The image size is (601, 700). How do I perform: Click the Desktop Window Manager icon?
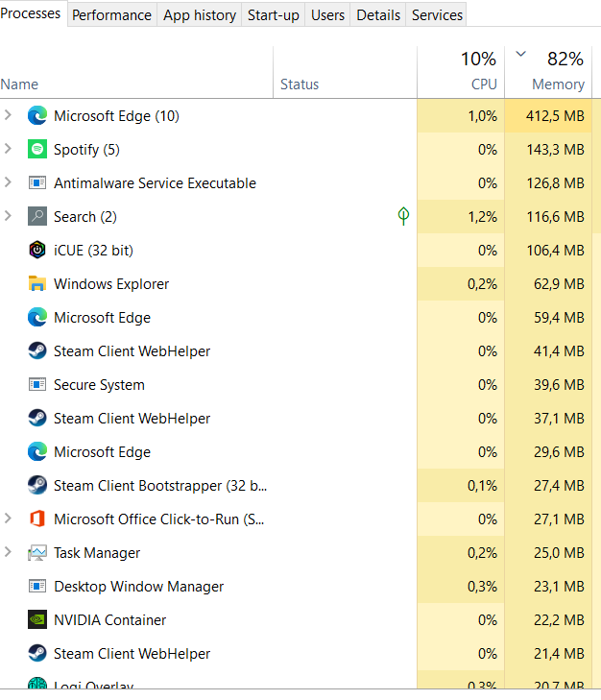coord(37,586)
